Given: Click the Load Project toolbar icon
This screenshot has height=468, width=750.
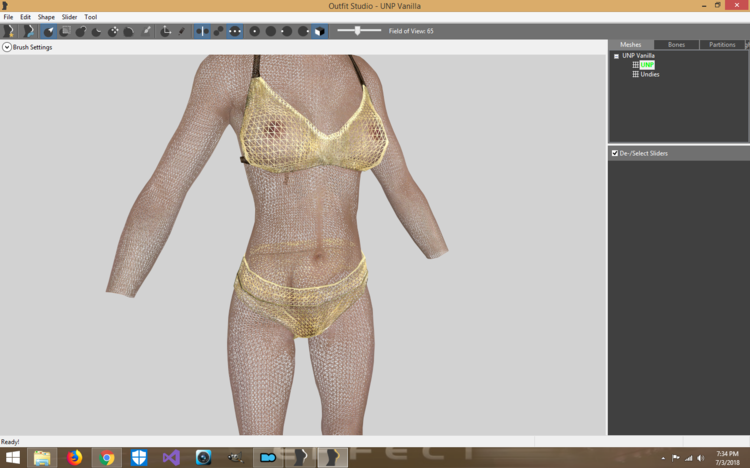Looking at the screenshot, I should coord(28,31).
